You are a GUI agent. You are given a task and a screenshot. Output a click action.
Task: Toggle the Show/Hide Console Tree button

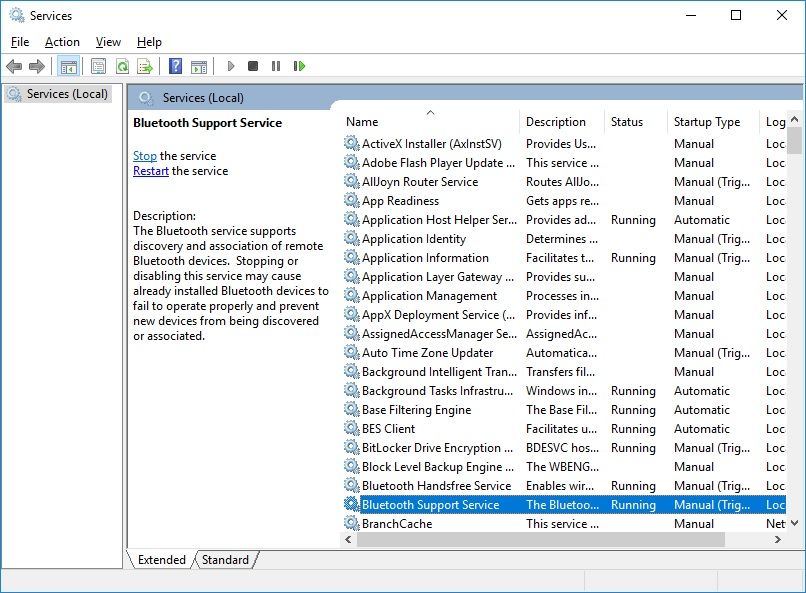(68, 67)
